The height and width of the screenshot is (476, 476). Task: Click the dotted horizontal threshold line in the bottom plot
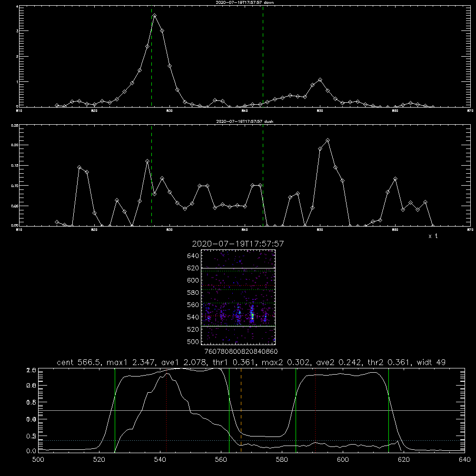251,440
